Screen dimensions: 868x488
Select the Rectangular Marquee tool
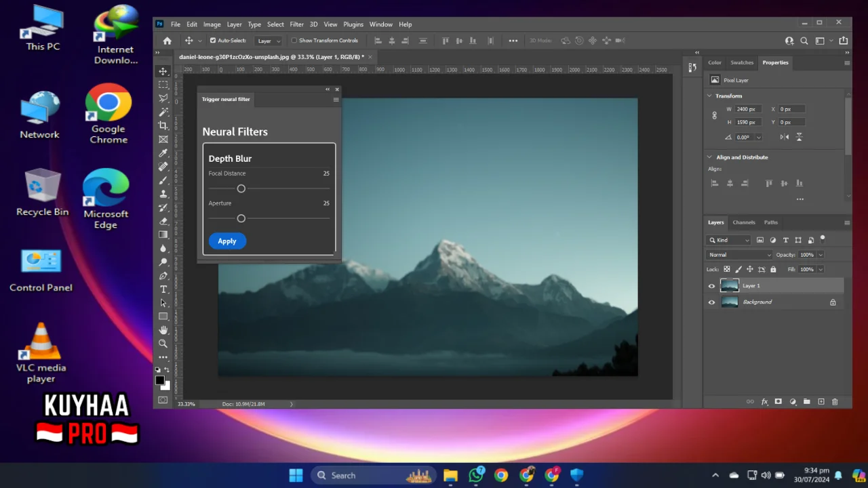[163, 85]
